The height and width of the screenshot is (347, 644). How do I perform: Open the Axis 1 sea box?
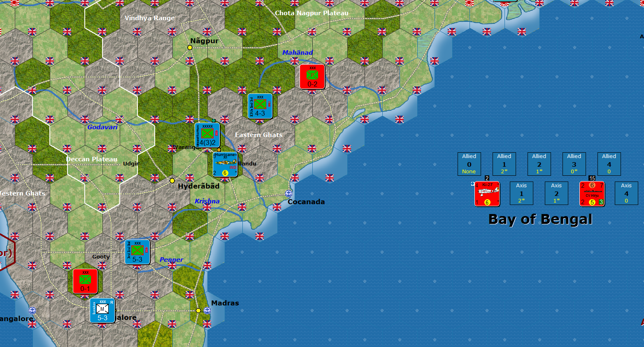[x=521, y=193]
